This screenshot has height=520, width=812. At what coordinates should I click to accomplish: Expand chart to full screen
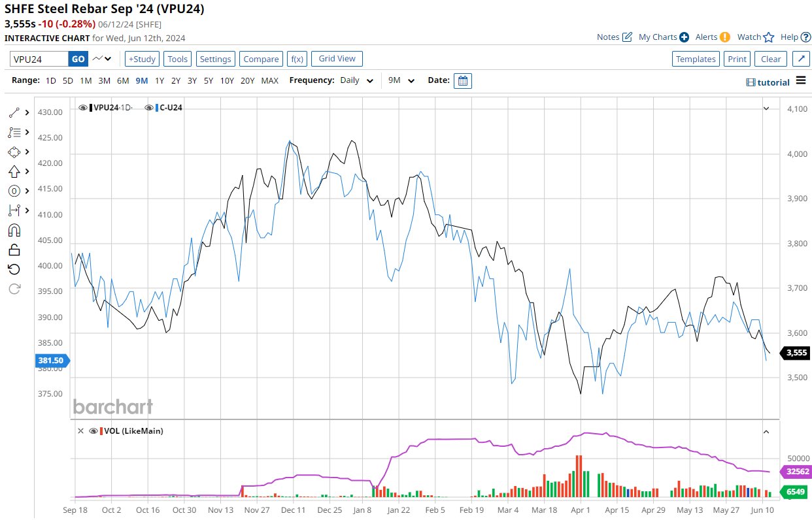coord(802,59)
